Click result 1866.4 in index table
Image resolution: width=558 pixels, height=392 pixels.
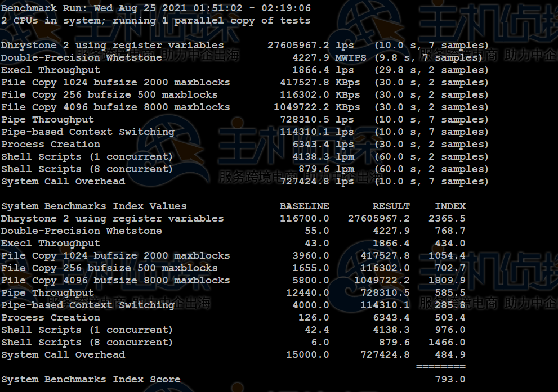tap(391, 244)
